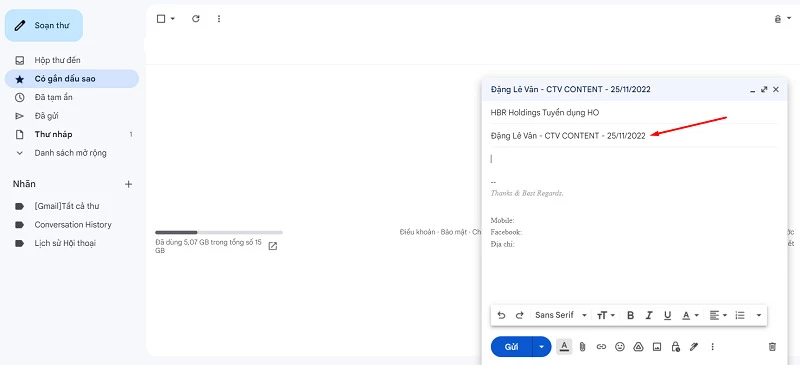This screenshot has width=800, height=365.
Task: Click plus icon to create new label
Action: (x=129, y=184)
